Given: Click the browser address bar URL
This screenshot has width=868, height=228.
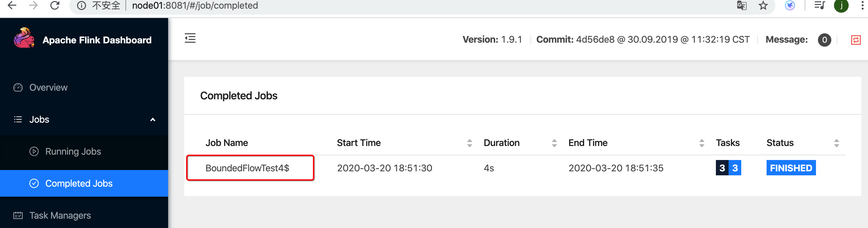Looking at the screenshot, I should [x=195, y=5].
